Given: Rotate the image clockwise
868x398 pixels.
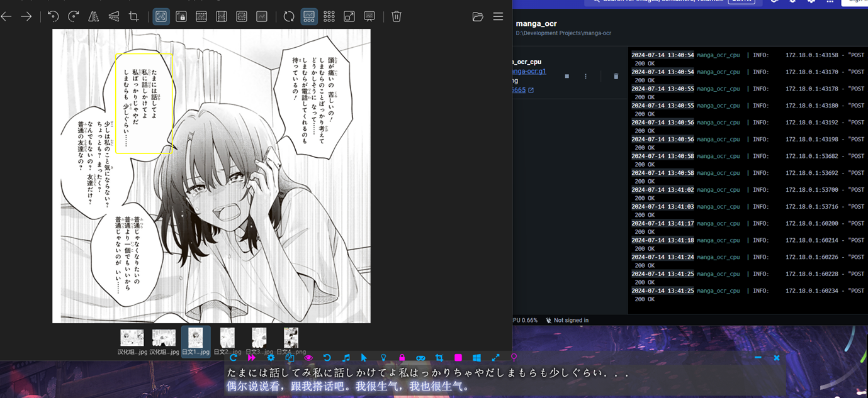Looking at the screenshot, I should pyautogui.click(x=73, y=16).
